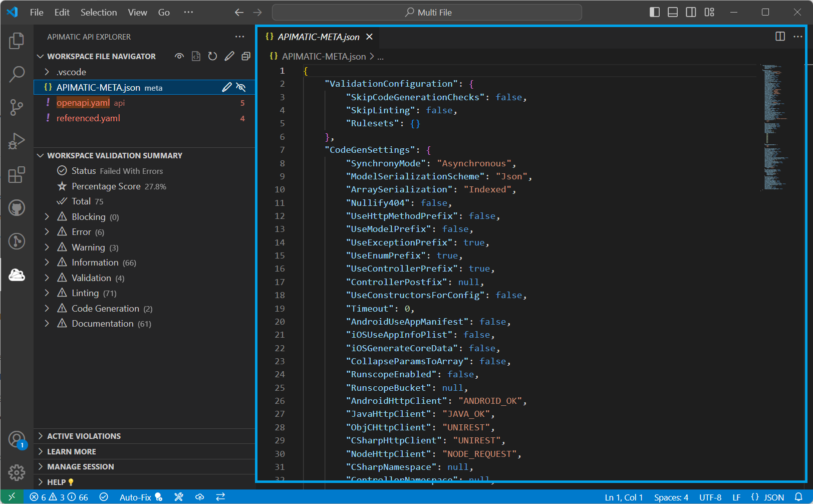This screenshot has width=813, height=504.
Task: Toggle Secondary Side Bar visibility
Action: click(691, 12)
